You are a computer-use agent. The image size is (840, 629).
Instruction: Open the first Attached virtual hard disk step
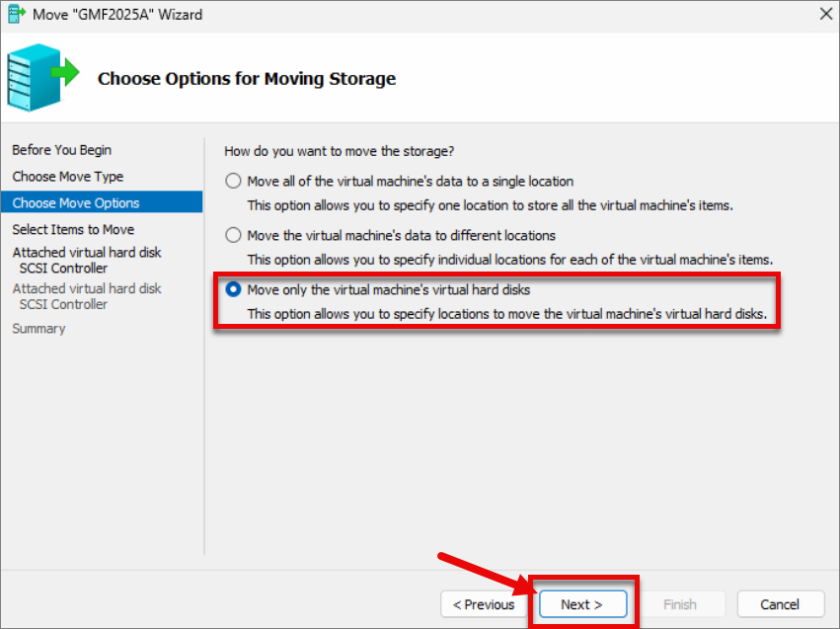[86, 260]
